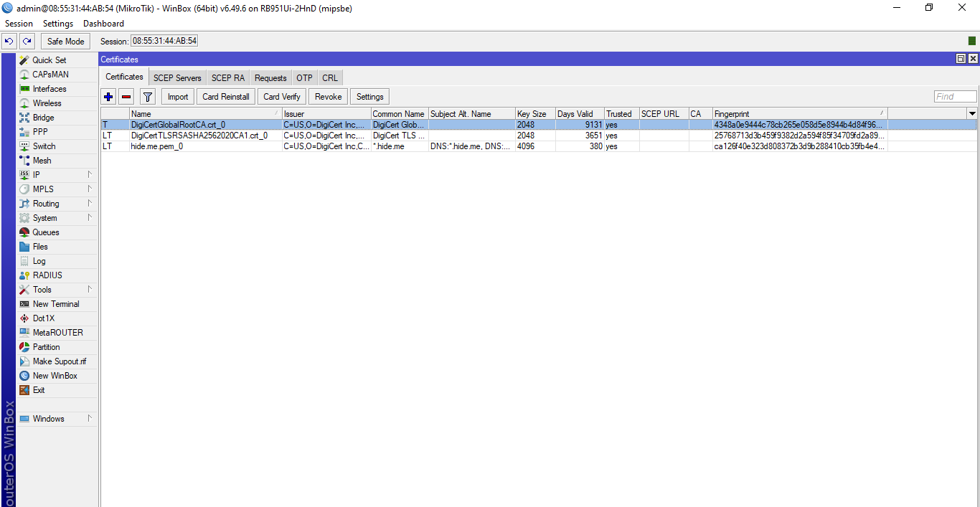Image resolution: width=980 pixels, height=507 pixels.
Task: Add a new certificate with plus button
Action: click(x=108, y=97)
